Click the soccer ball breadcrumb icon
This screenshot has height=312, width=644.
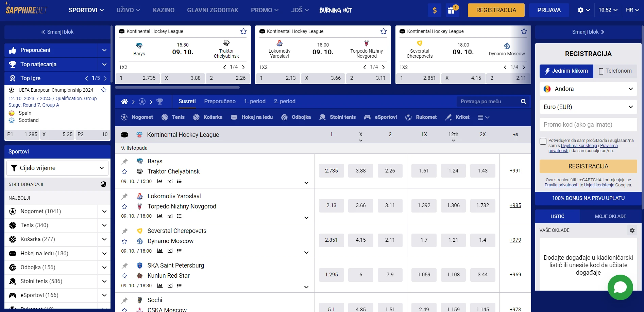tap(142, 102)
